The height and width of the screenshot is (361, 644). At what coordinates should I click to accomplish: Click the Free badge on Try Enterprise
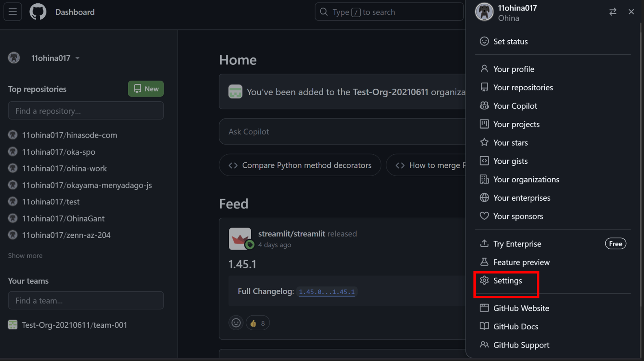(x=616, y=243)
